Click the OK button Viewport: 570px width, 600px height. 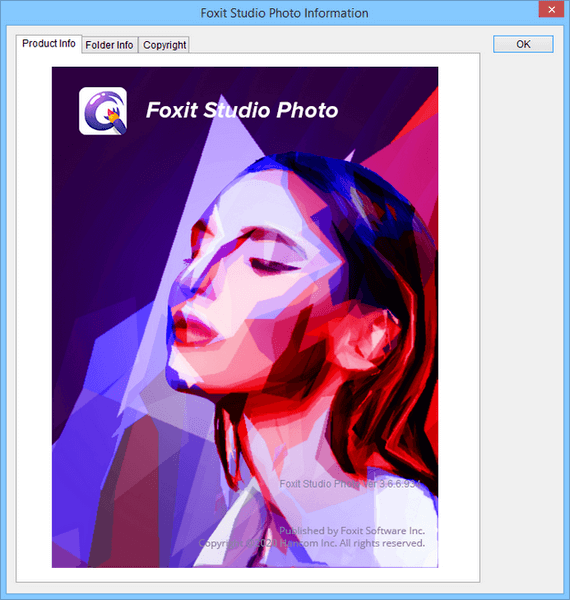523,44
